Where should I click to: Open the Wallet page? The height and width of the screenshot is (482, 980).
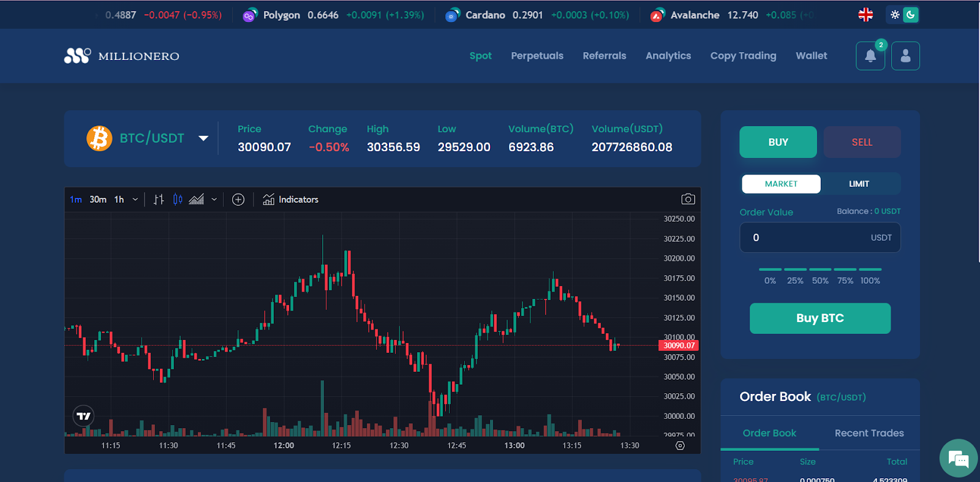[x=812, y=56]
